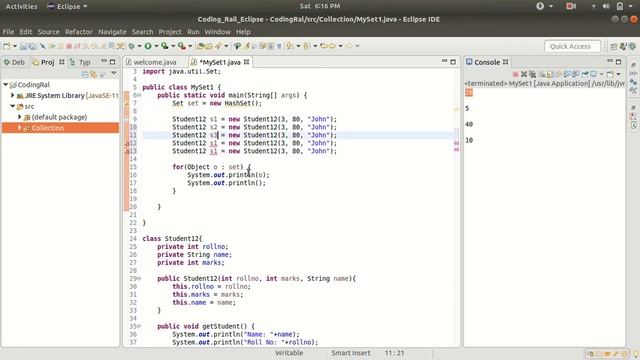This screenshot has width=640, height=360.
Task: Expand the (default package) node
Action: pyautogui.click(x=19, y=117)
